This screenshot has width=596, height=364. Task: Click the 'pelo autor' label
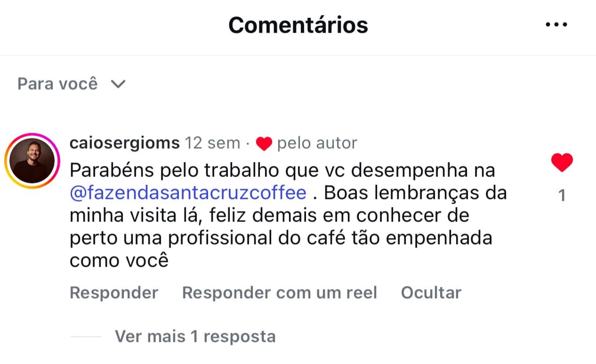317,143
